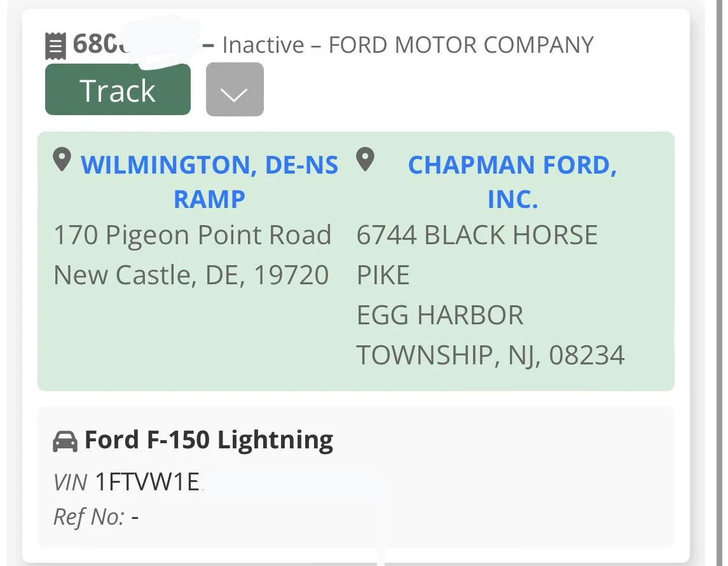728x566 pixels.
Task: Click empty space in the green route panel
Action: pos(191,343)
